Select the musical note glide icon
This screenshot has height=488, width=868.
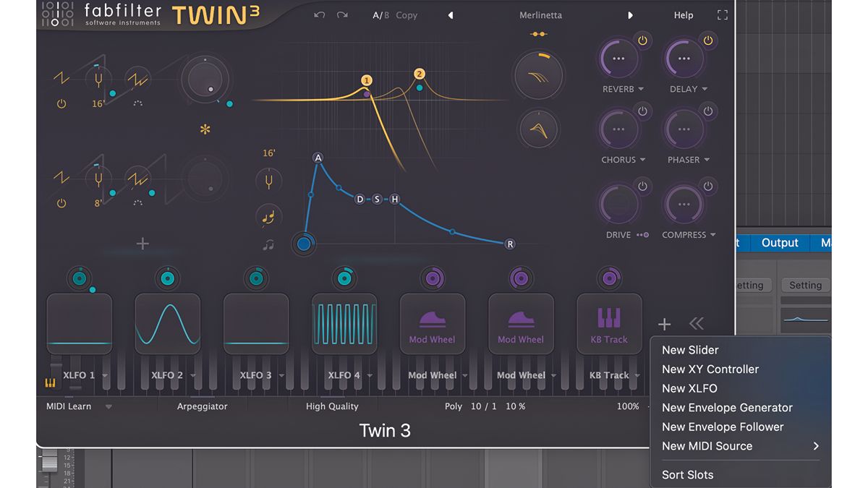coord(268,217)
